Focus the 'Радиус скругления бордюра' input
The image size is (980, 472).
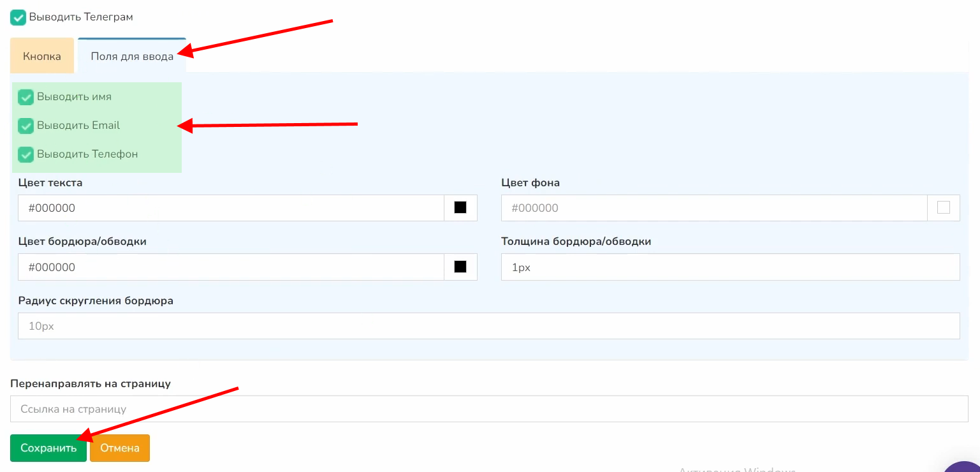click(x=488, y=326)
